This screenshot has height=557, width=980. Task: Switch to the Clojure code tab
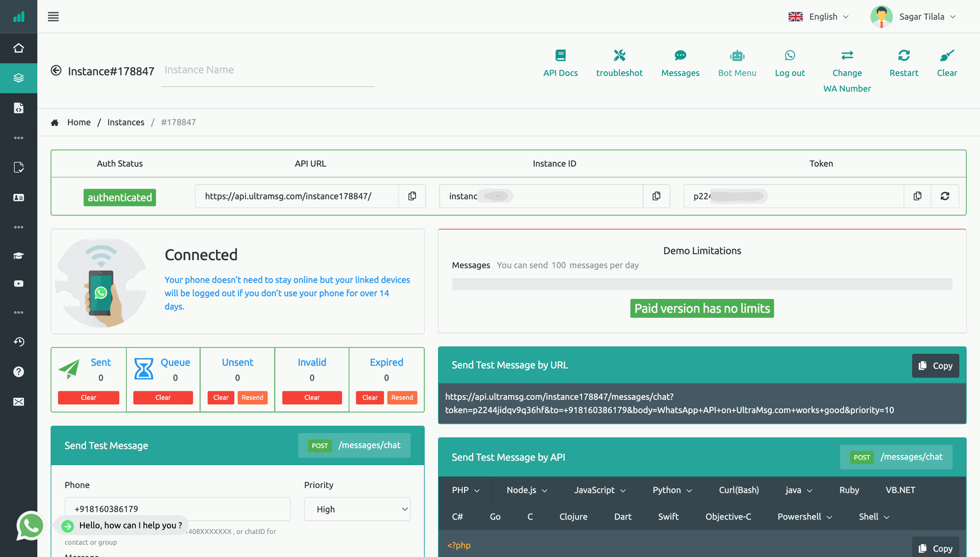click(x=573, y=517)
